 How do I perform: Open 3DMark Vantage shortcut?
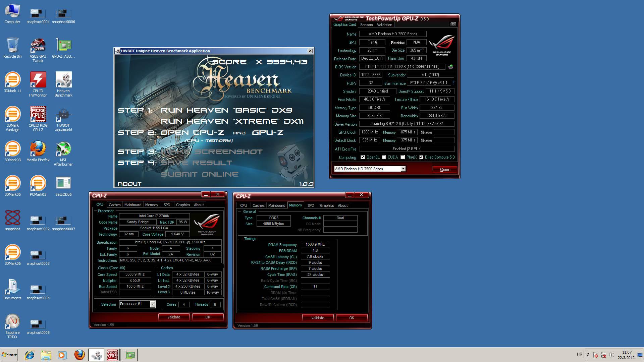[x=12, y=119]
